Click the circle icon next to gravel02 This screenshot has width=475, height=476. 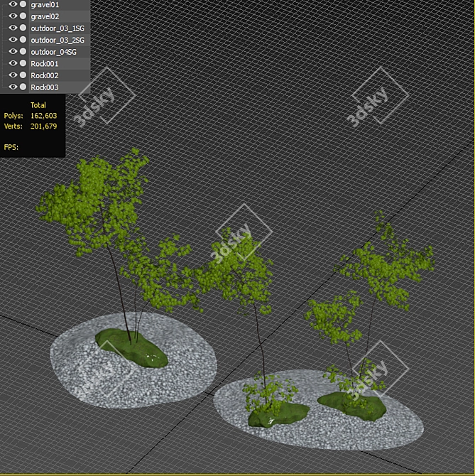tap(23, 16)
